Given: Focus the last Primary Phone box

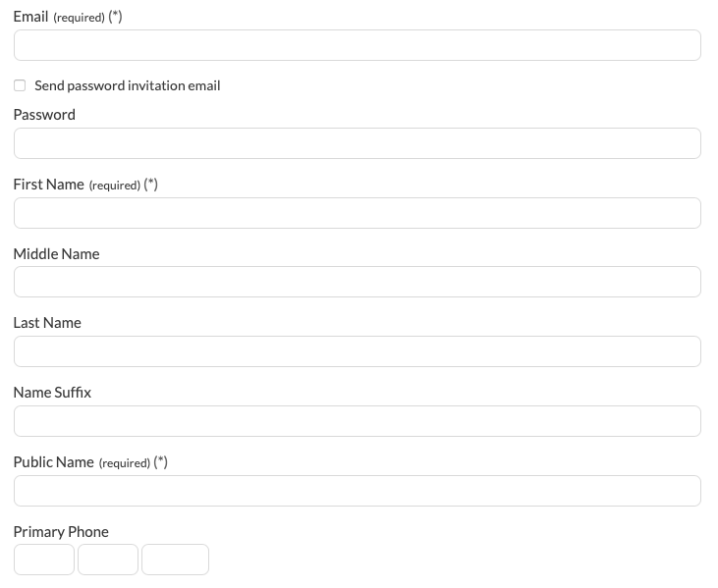Looking at the screenshot, I should click(175, 560).
